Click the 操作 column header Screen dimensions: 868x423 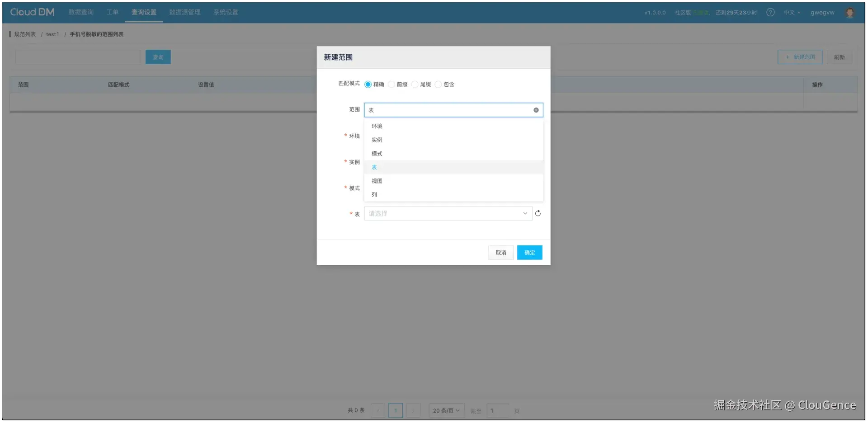click(x=817, y=85)
